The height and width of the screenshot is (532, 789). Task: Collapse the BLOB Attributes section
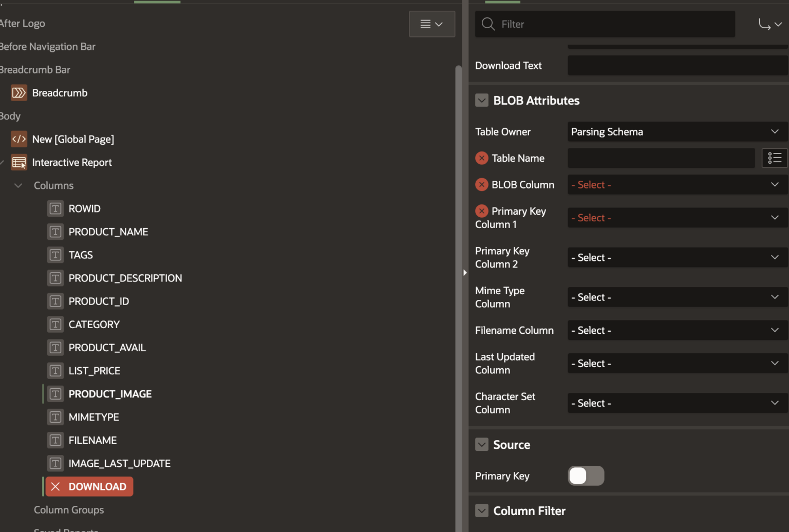pos(482,100)
